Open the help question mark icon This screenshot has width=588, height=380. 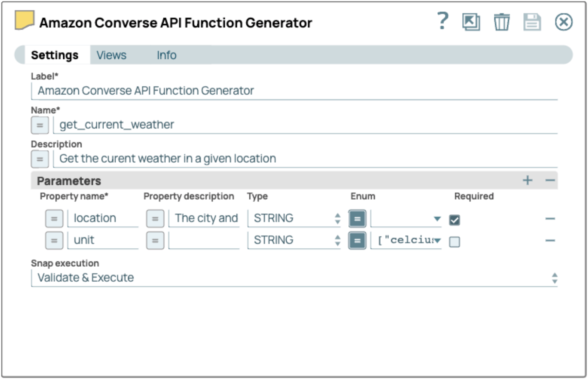tap(442, 21)
